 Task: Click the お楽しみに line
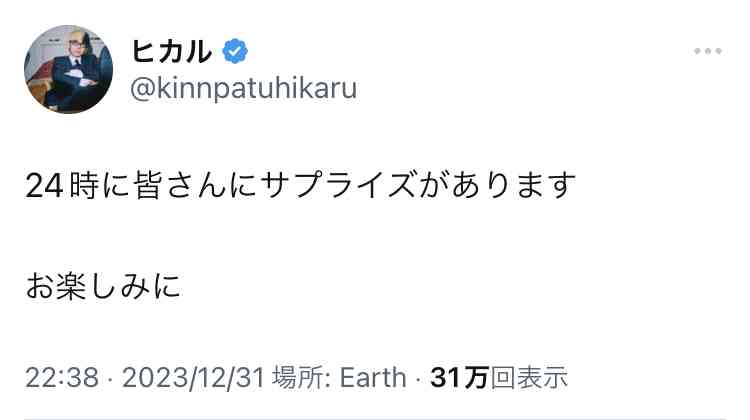[x=103, y=287]
